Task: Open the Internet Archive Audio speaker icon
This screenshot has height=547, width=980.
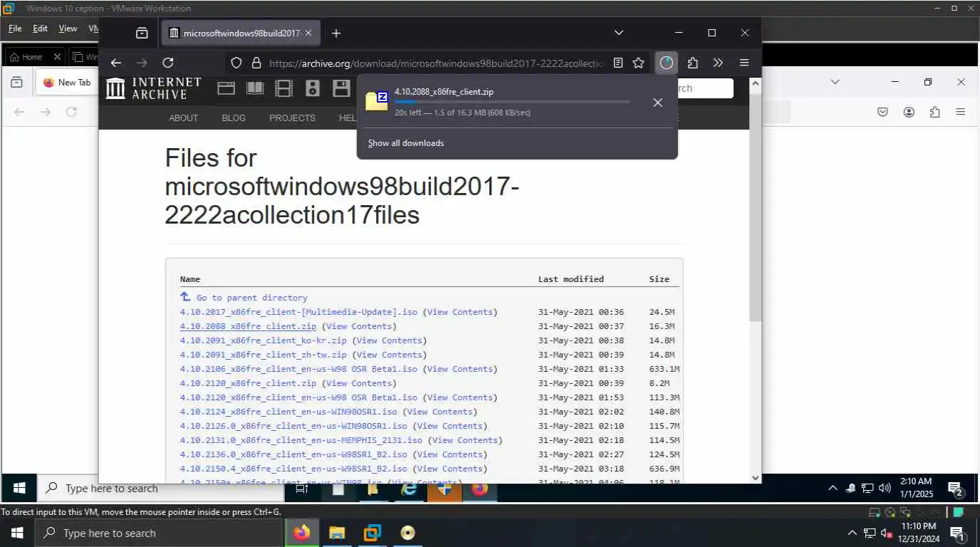Action: point(313,88)
